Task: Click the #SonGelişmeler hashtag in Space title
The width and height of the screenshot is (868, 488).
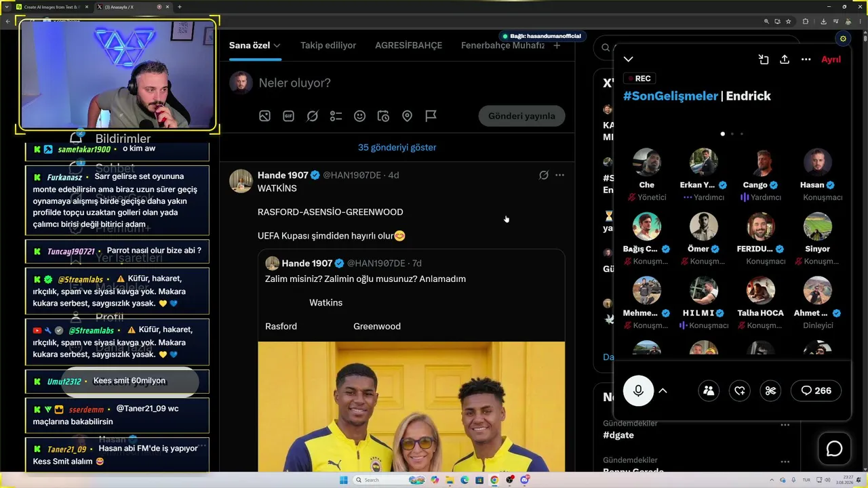Action: tap(671, 96)
